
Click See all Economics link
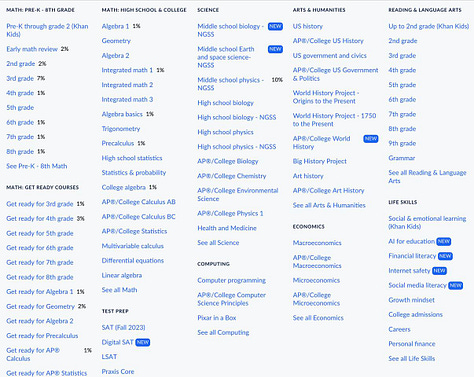[318, 318]
